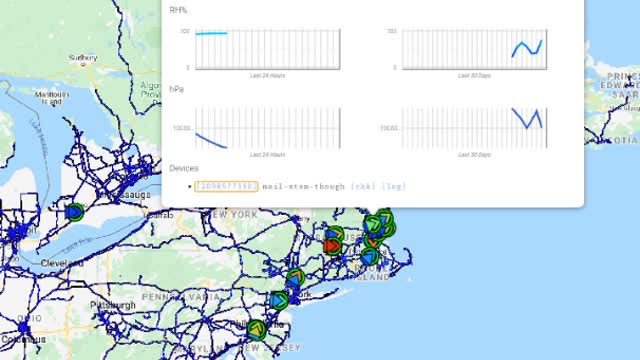The image size is (640, 360).
Task: Open the hPa Last 30 Days chart
Action: [x=474, y=128]
